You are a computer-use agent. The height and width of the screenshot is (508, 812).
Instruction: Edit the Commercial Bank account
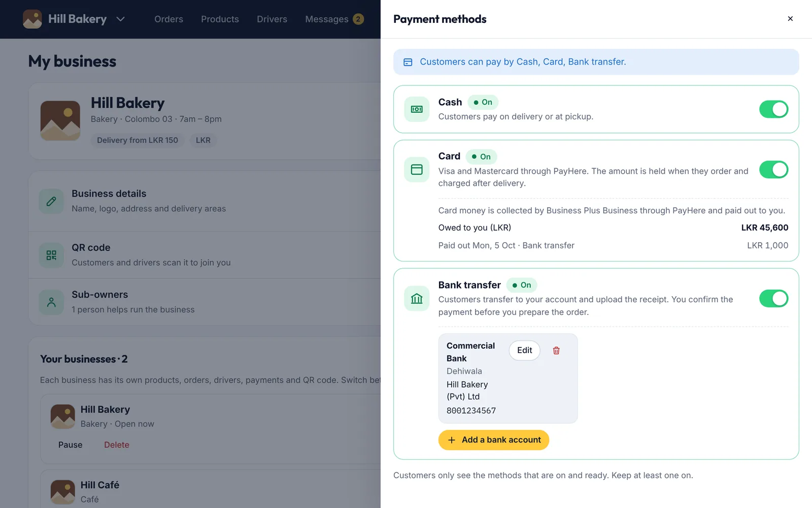524,351
